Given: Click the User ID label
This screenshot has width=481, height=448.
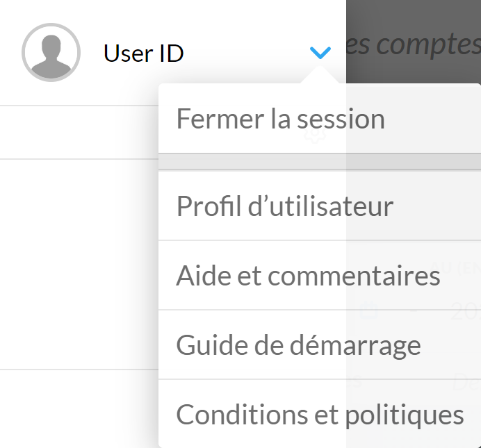Looking at the screenshot, I should pos(144,53).
